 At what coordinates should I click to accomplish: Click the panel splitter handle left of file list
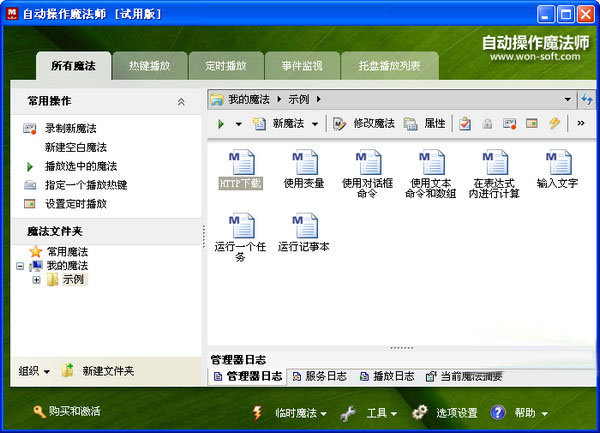coord(204,236)
